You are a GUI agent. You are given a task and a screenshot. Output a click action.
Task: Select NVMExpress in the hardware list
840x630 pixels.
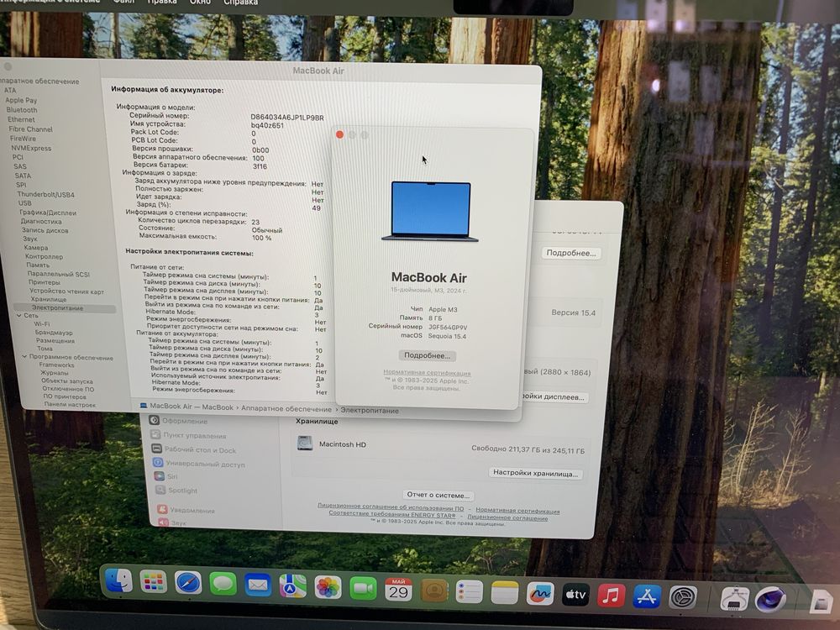click(31, 148)
